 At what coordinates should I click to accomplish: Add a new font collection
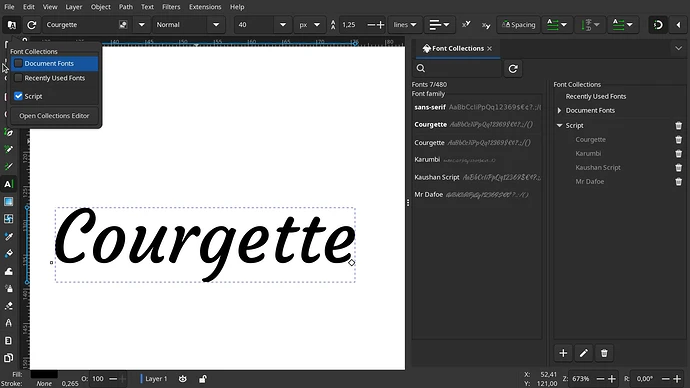click(x=563, y=353)
